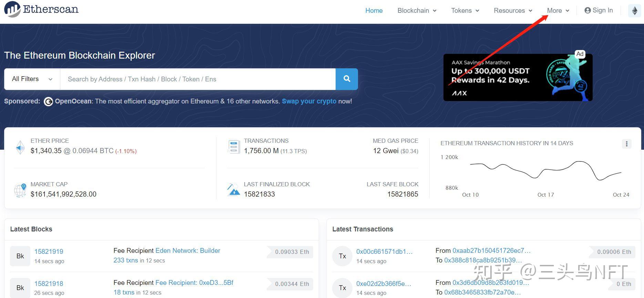This screenshot has height=298, width=644.
Task: Expand the Resources menu
Action: [x=513, y=11]
